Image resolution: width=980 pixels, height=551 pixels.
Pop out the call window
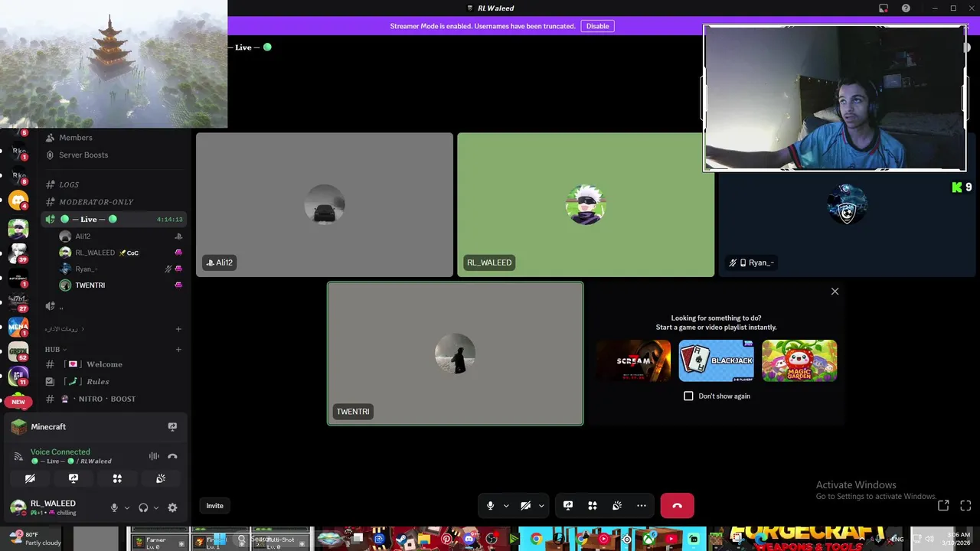943,505
